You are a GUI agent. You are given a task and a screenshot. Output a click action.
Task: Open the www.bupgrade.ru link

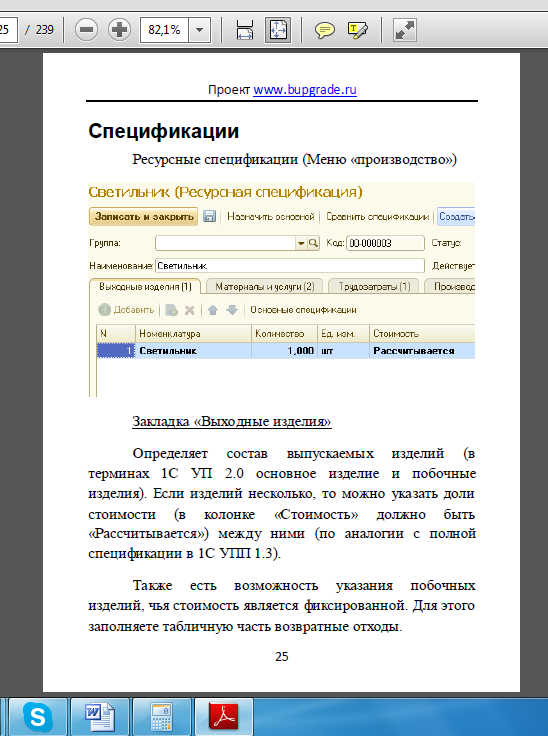[305, 90]
